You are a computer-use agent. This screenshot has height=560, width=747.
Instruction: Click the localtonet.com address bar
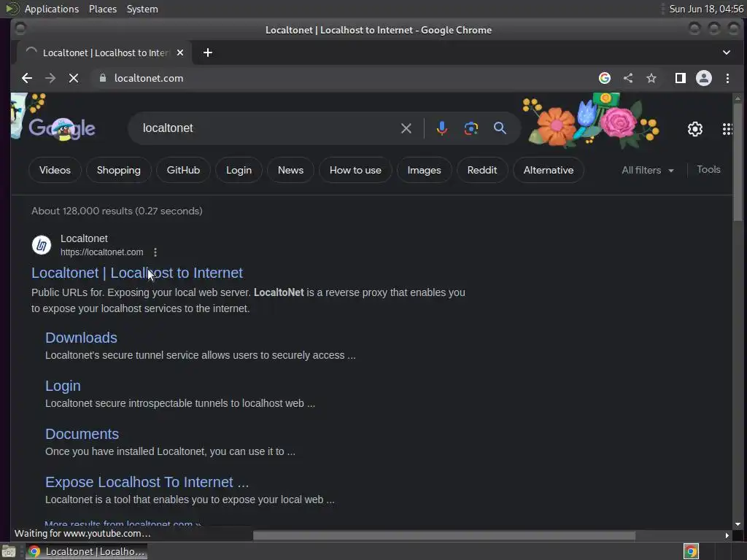point(343,78)
